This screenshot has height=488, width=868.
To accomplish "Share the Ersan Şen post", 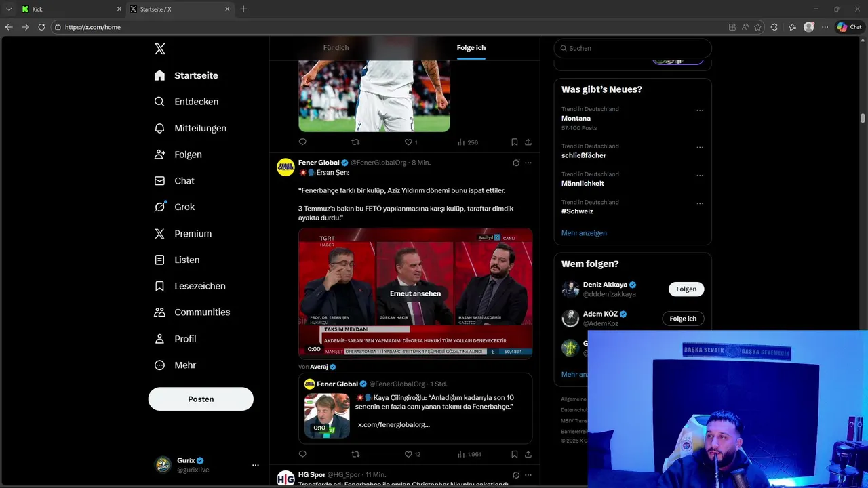I will click(528, 454).
